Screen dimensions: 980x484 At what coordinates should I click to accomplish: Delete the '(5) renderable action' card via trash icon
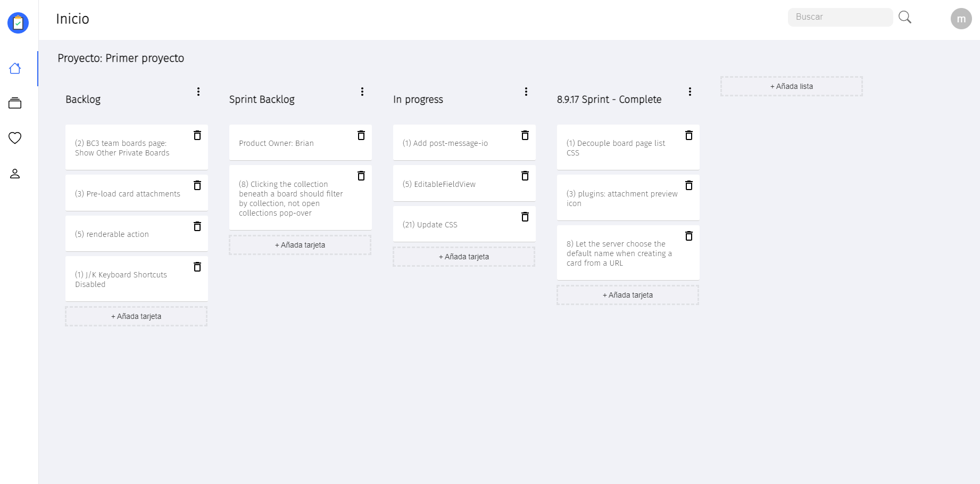click(x=197, y=226)
